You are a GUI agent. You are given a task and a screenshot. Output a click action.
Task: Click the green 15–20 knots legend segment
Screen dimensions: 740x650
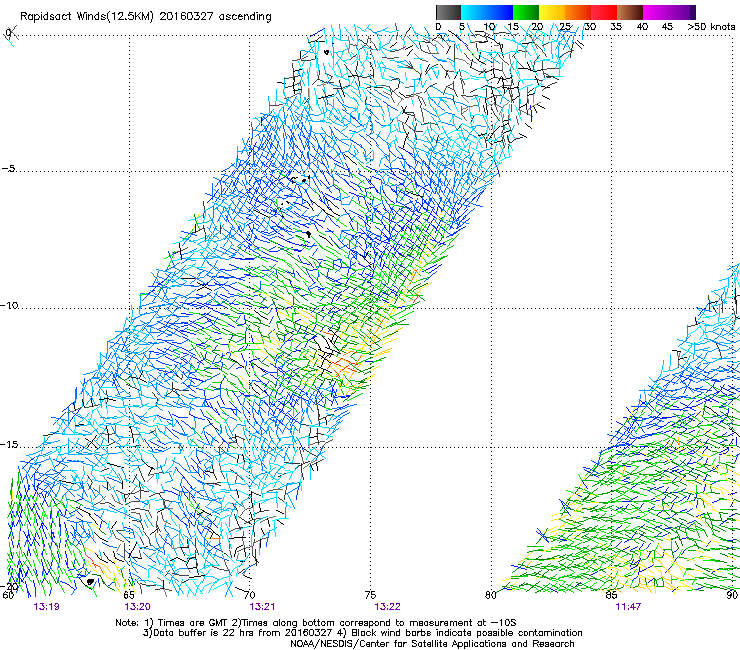coord(526,12)
